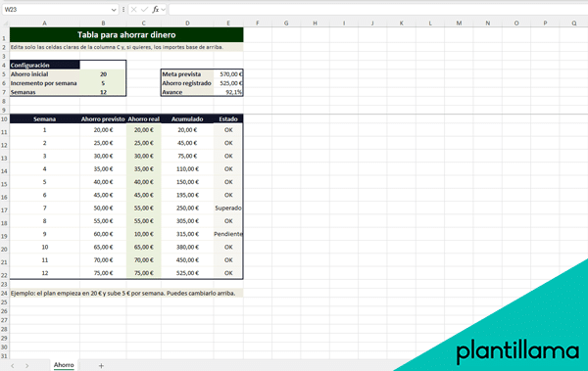The image size is (588, 371).
Task: Select Ahorro registrado value 525,00 €
Action: 228,83
